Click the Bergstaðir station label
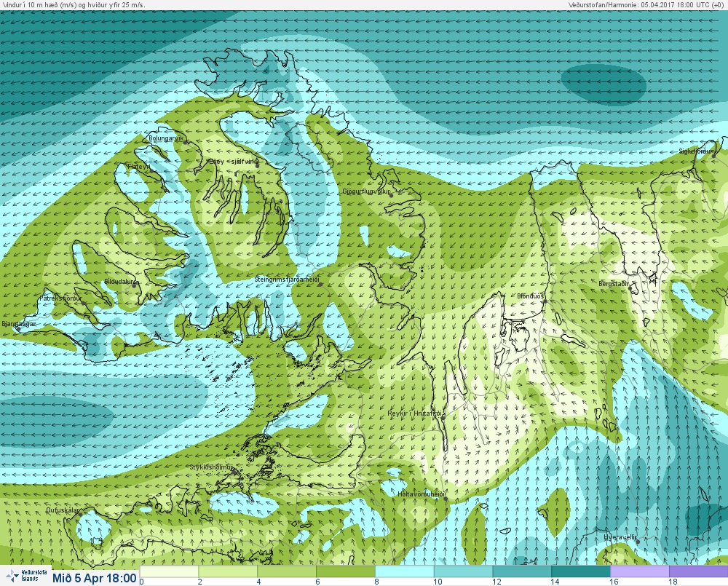 pos(613,283)
